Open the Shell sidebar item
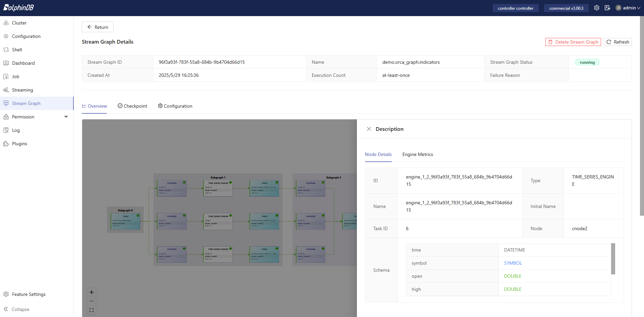Viewport: 644px width, 317px height. point(17,50)
